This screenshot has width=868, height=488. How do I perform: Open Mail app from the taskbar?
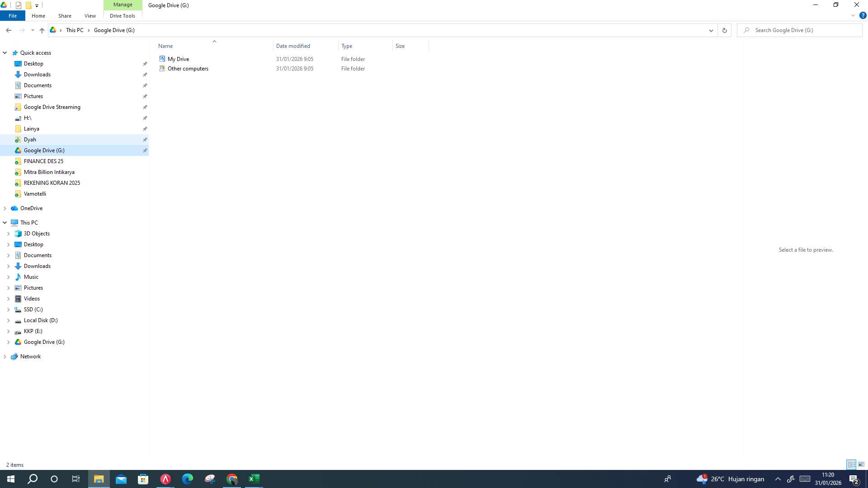coord(121,479)
